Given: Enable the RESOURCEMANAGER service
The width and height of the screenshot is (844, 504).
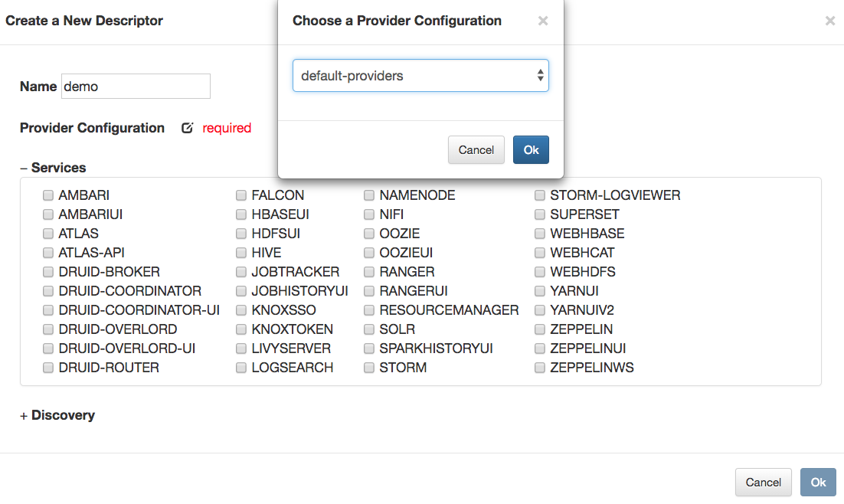Looking at the screenshot, I should click(369, 309).
